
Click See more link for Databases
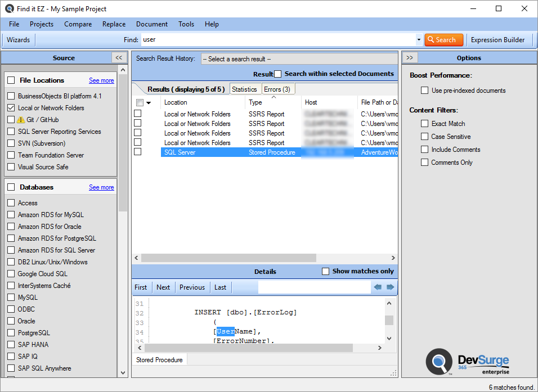point(101,187)
